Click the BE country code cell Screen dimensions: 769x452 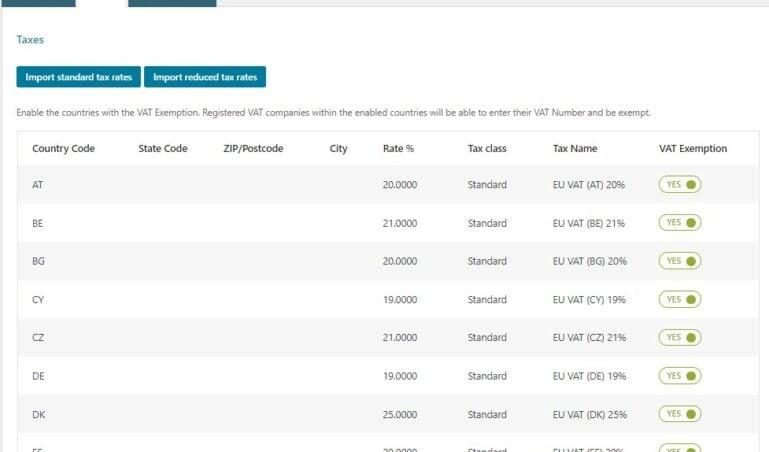(x=37, y=223)
